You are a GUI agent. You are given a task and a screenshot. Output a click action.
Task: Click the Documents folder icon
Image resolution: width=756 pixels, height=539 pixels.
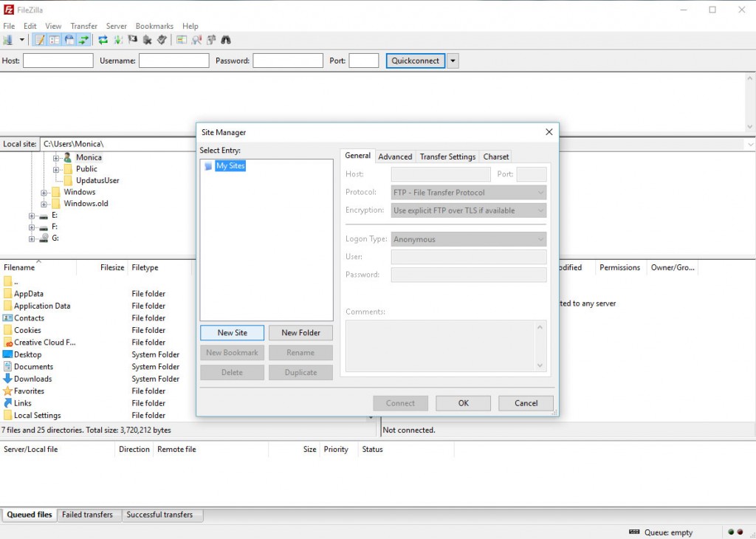(x=7, y=366)
